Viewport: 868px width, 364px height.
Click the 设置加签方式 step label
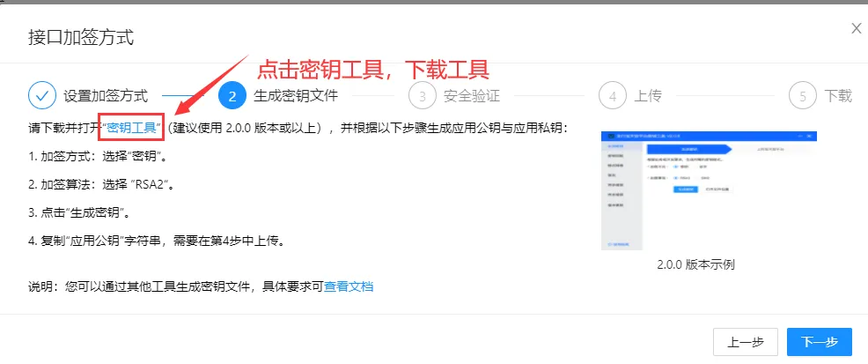106,95
